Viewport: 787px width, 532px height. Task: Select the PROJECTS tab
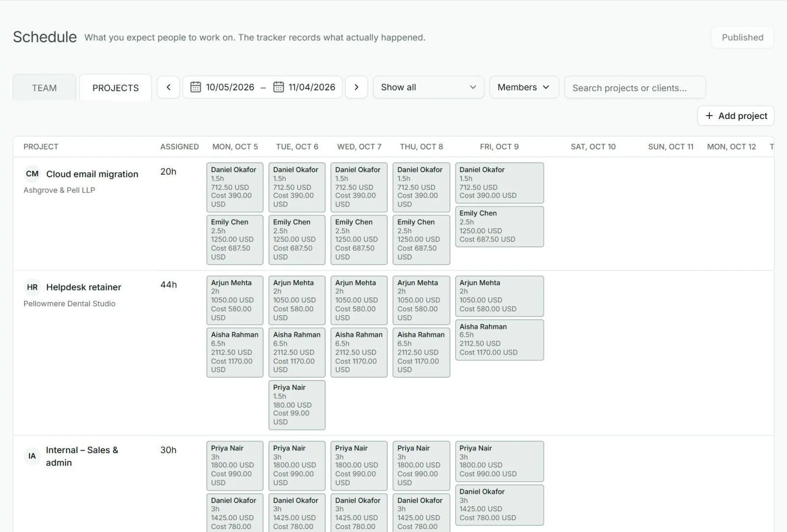[x=116, y=88]
